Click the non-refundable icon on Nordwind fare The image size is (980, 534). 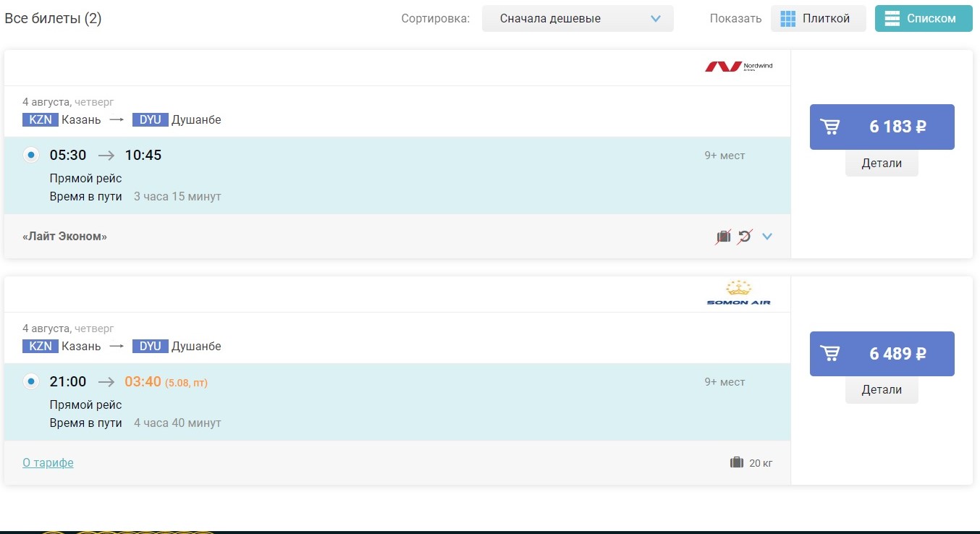pos(744,236)
